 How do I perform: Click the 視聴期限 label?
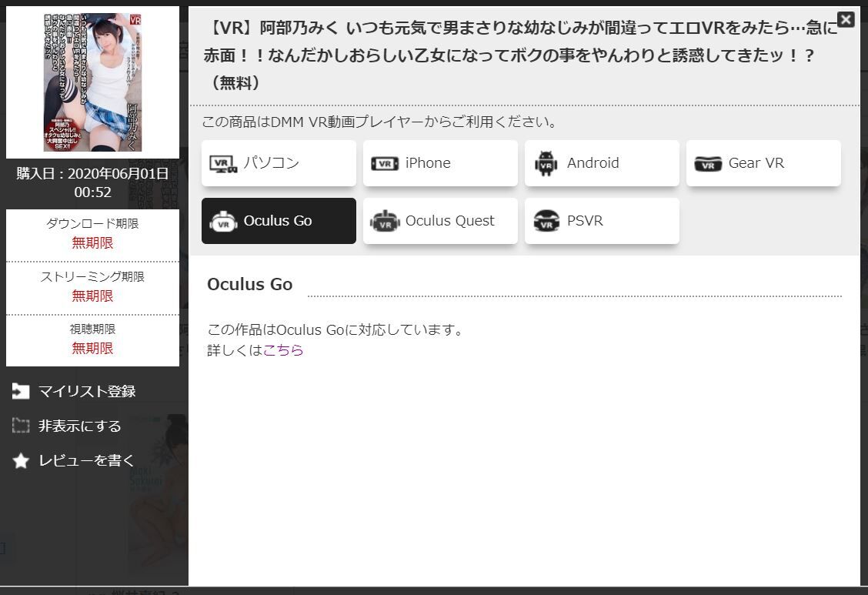pyautogui.click(x=92, y=329)
